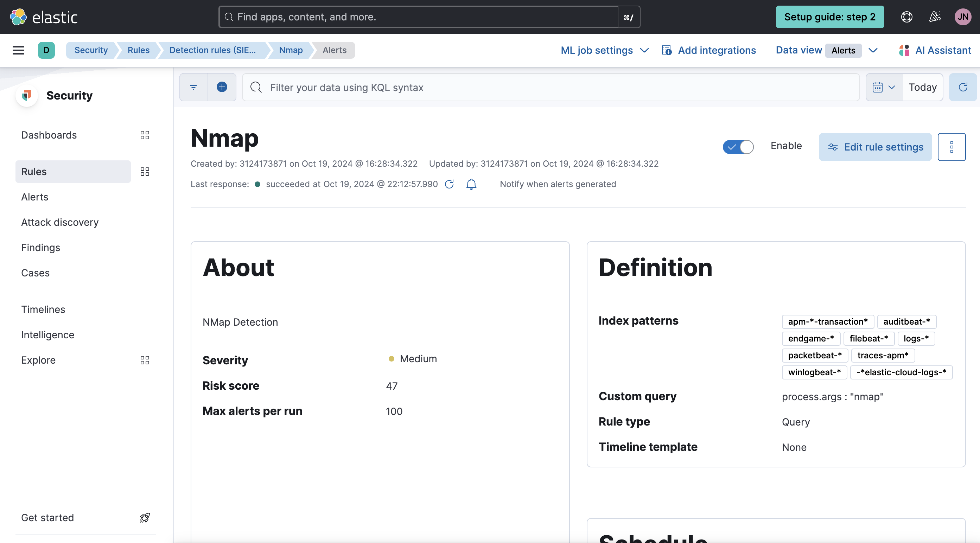
Task: Click the traces-apm* index pattern badge
Action: pyautogui.click(x=883, y=355)
